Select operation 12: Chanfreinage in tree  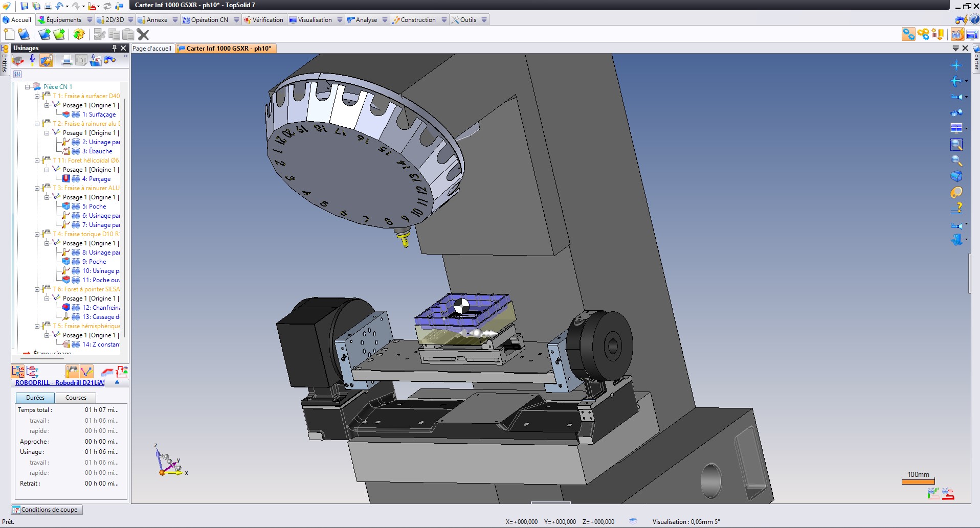pyautogui.click(x=101, y=308)
